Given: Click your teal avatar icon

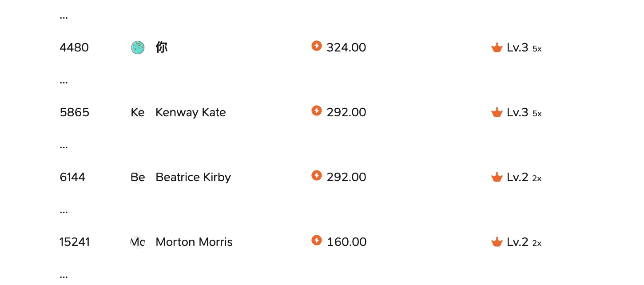Looking at the screenshot, I should point(138,47).
